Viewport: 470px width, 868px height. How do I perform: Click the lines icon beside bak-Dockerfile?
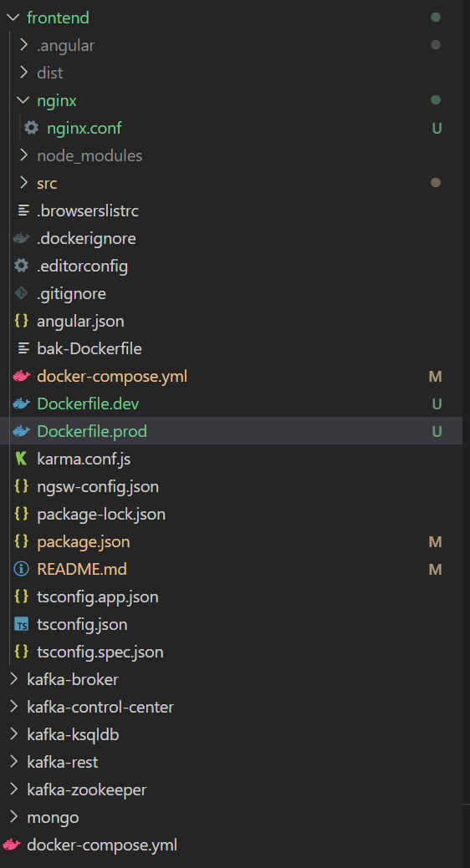[x=23, y=348]
